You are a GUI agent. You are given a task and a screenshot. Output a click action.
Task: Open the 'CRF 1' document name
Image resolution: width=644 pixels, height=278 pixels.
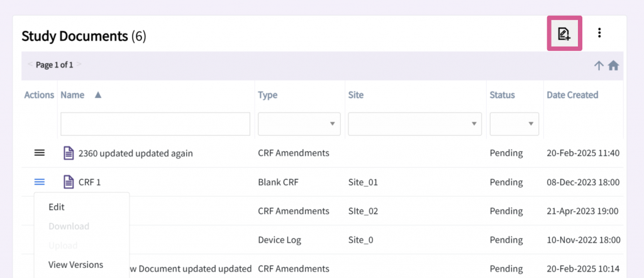[x=89, y=182]
